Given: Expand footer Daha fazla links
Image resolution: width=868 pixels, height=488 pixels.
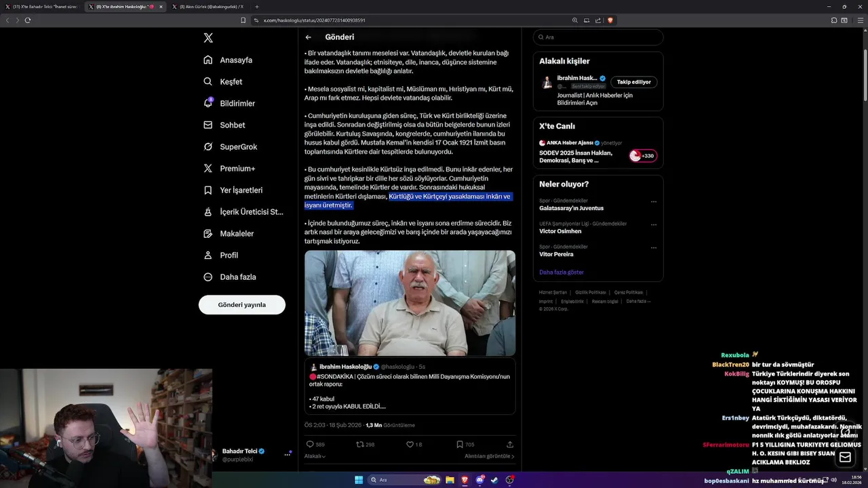Looking at the screenshot, I should pos(638,301).
